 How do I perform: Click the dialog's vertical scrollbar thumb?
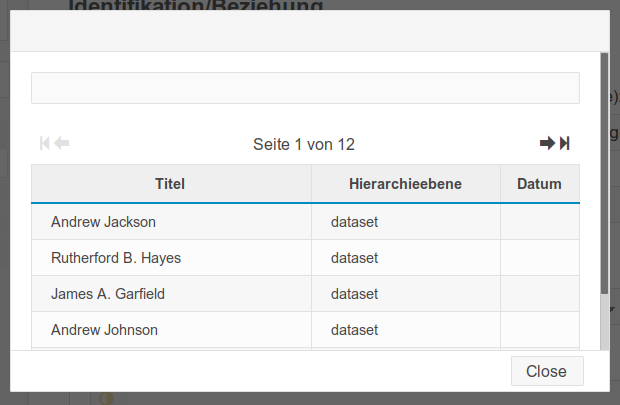coord(604,173)
